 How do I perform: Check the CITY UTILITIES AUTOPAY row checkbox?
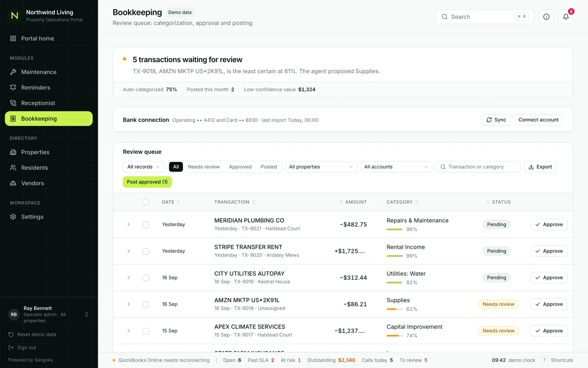tap(146, 277)
